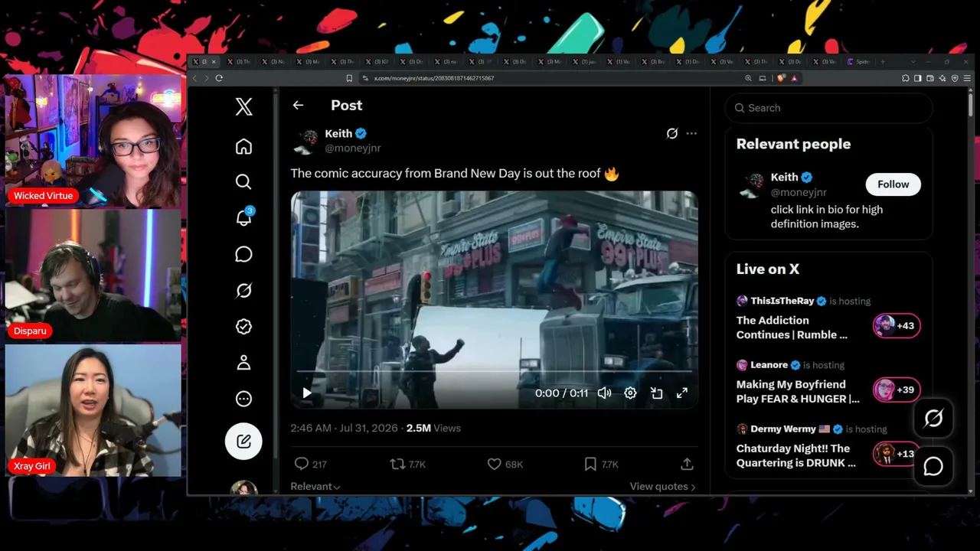This screenshot has height=551, width=980.
Task: Open the floating Grok button
Action: (933, 418)
